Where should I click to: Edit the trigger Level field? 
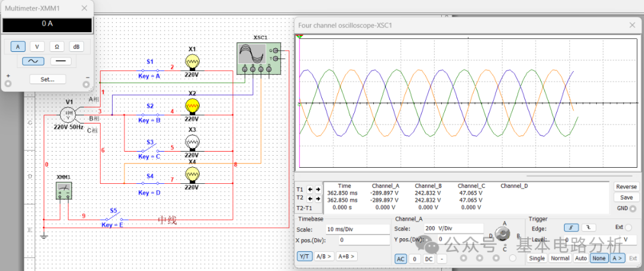(592, 239)
